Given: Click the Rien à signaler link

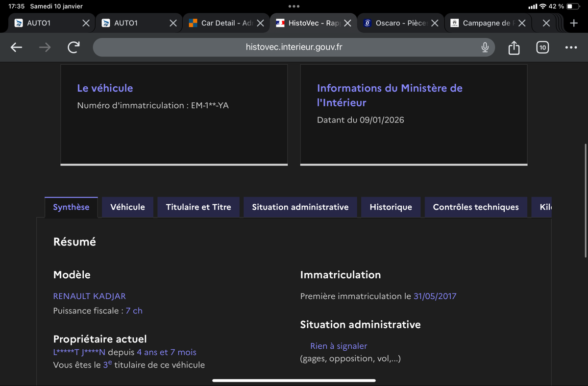Looking at the screenshot, I should (x=338, y=346).
